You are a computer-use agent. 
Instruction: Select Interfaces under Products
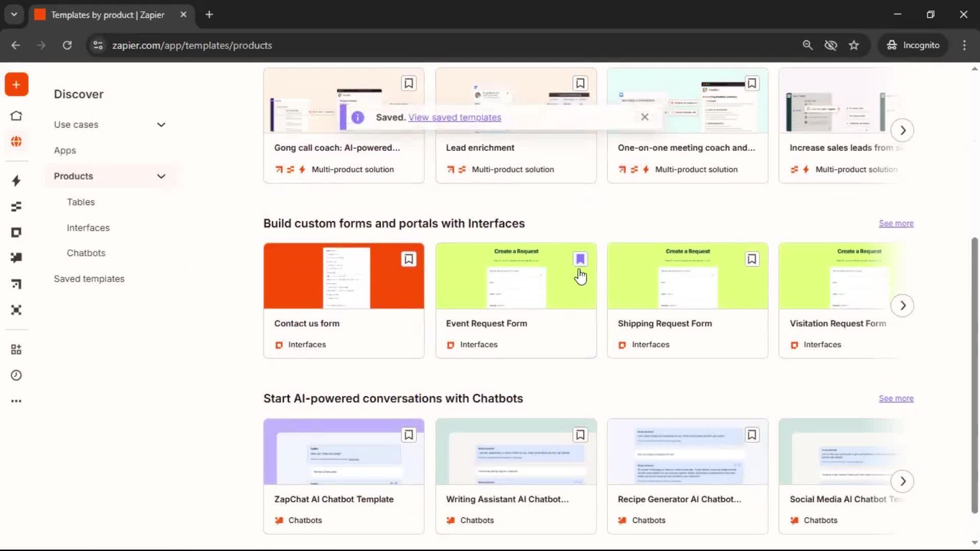pyautogui.click(x=88, y=228)
